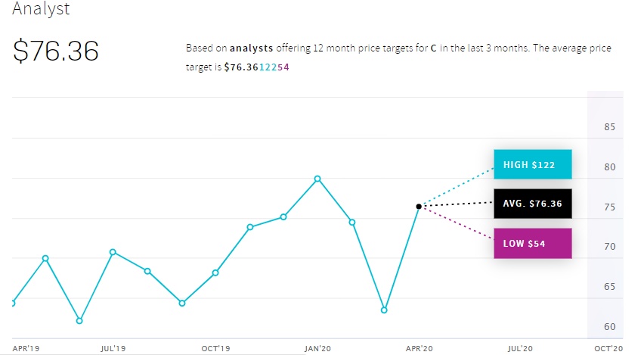
Task: Click the HIGH $122 price target label
Action: pos(532,164)
